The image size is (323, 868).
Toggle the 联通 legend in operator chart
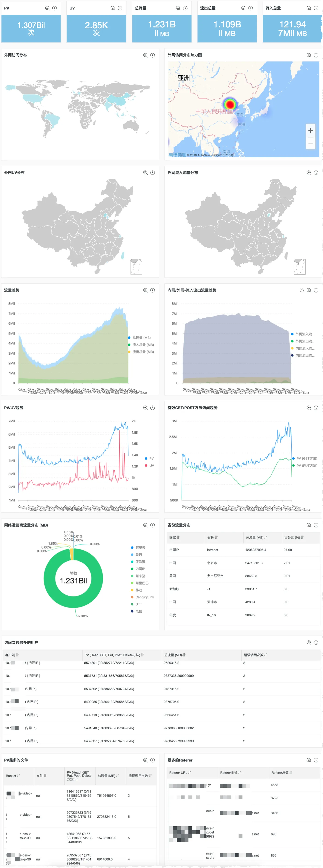click(x=136, y=555)
